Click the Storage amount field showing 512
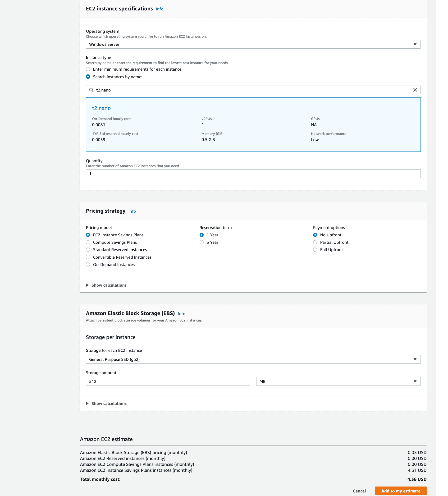The image size is (448, 496). (x=168, y=381)
